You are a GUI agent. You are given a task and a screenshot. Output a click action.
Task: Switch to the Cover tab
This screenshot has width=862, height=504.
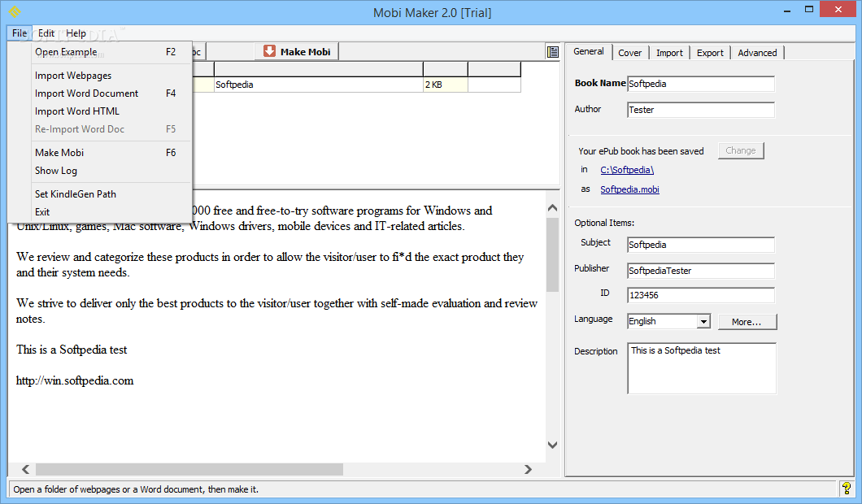[x=630, y=53]
